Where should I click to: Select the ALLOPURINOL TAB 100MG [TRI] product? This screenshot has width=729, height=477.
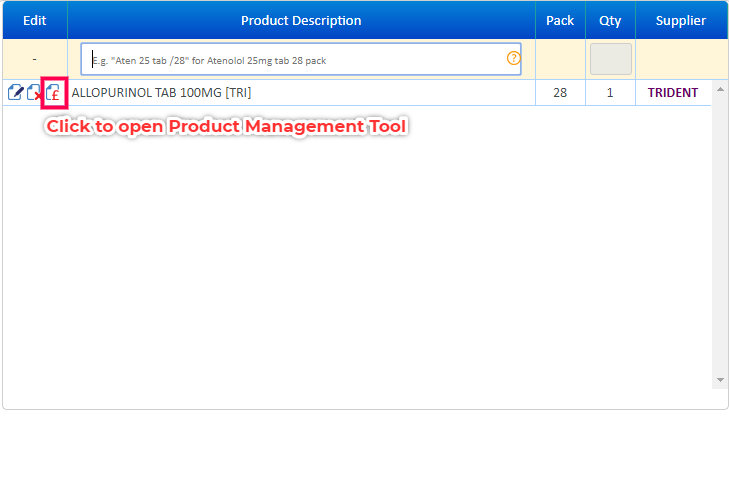161,93
